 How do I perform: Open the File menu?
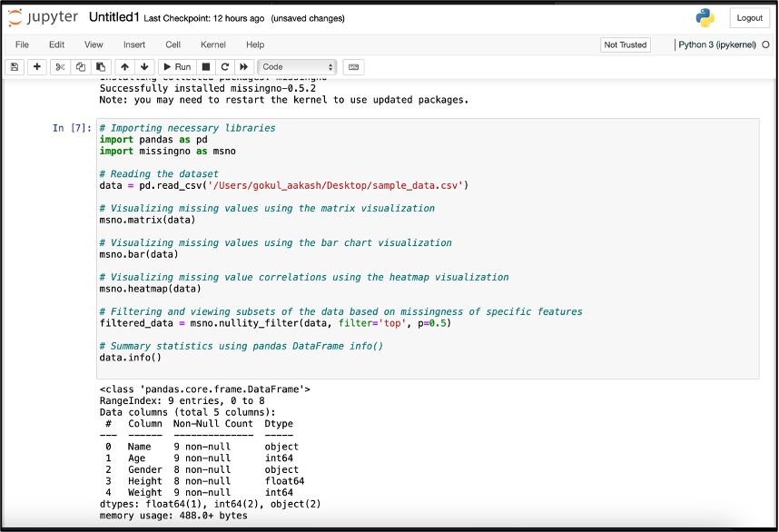(x=22, y=44)
